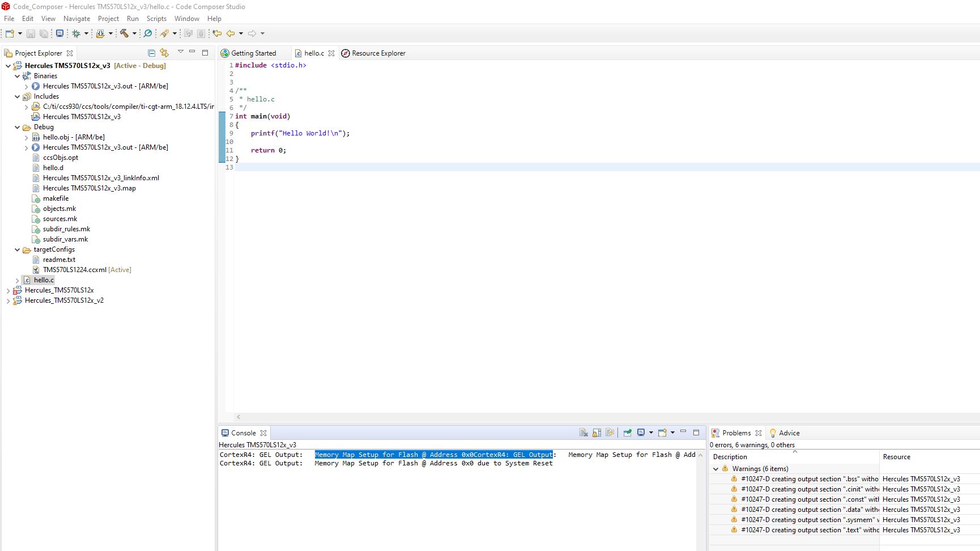Click the Build hammer icon
This screenshot has width=980, height=551.
tap(124, 33)
